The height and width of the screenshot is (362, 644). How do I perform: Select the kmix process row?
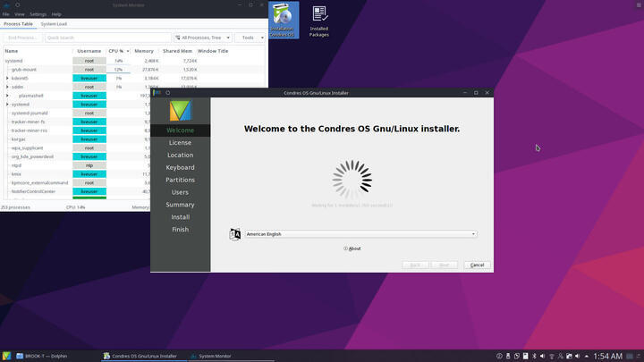[x=77, y=174]
